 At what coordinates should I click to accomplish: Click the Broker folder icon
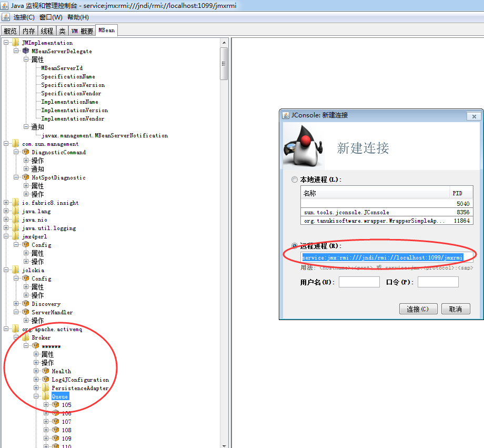(x=26, y=337)
